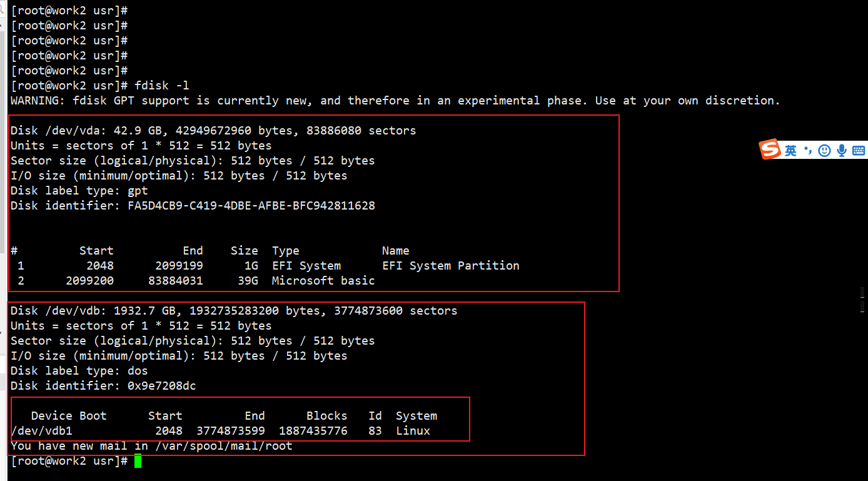Open the Sogou soft keyboard icon
This screenshot has width=868, height=481.
pyautogui.click(x=859, y=151)
